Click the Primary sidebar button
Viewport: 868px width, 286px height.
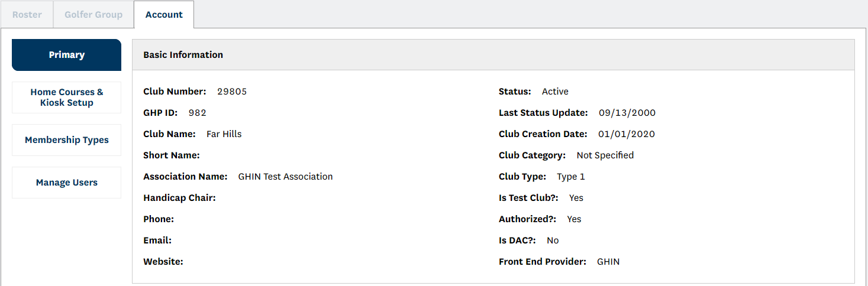(x=66, y=55)
